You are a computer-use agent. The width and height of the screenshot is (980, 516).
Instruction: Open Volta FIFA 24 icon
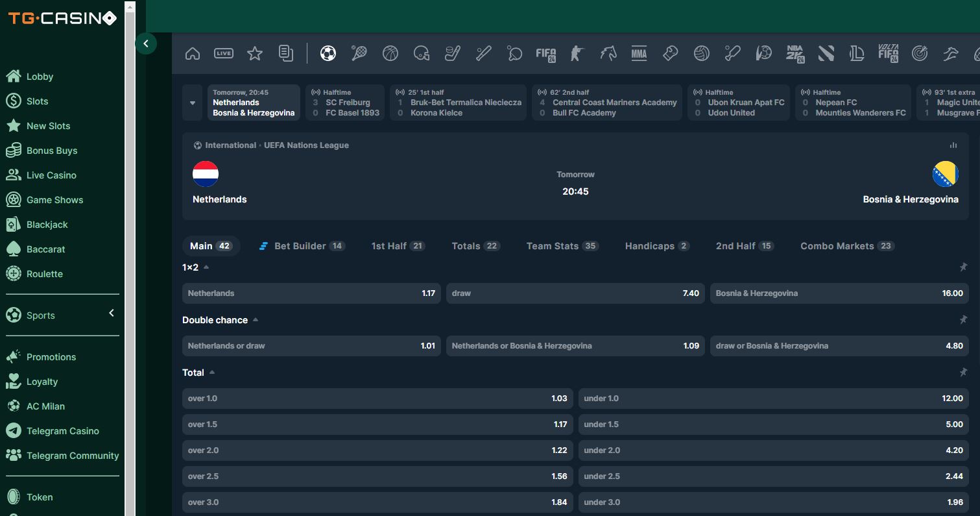click(x=889, y=53)
